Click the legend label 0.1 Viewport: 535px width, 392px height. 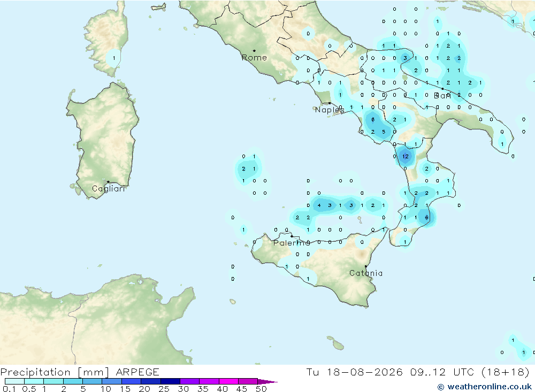click(9, 389)
